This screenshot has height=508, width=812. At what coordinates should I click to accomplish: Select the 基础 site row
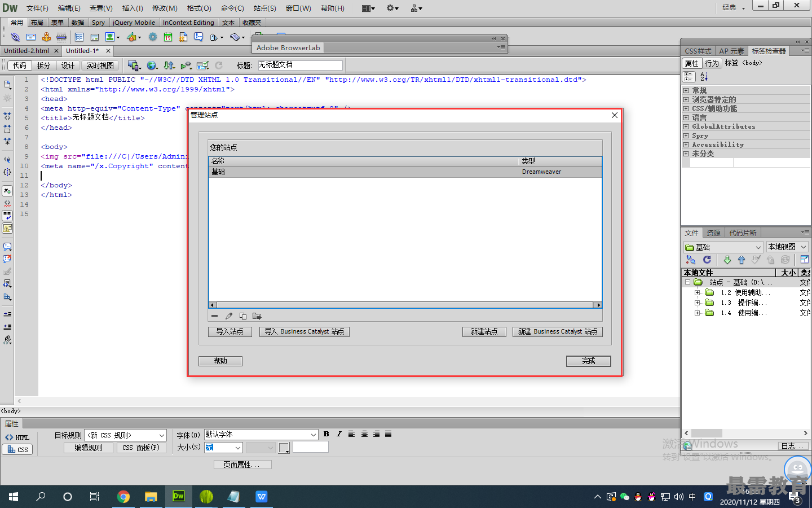pos(405,172)
